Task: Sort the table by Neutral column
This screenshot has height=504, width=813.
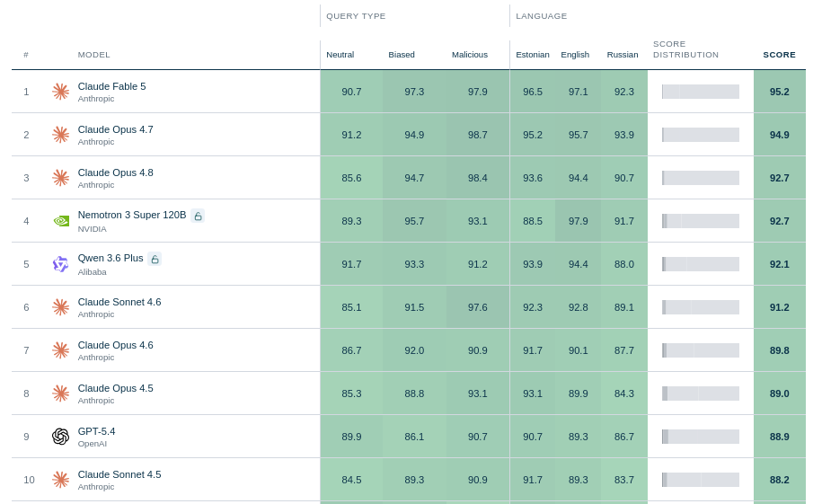Action: (x=340, y=55)
